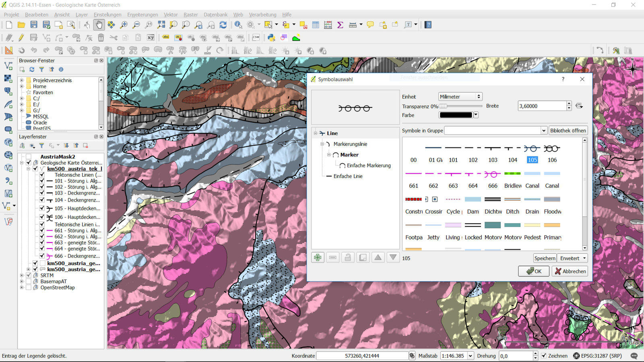
Task: Expand the Projektverzeichnis browser item
Action: pyautogui.click(x=22, y=80)
